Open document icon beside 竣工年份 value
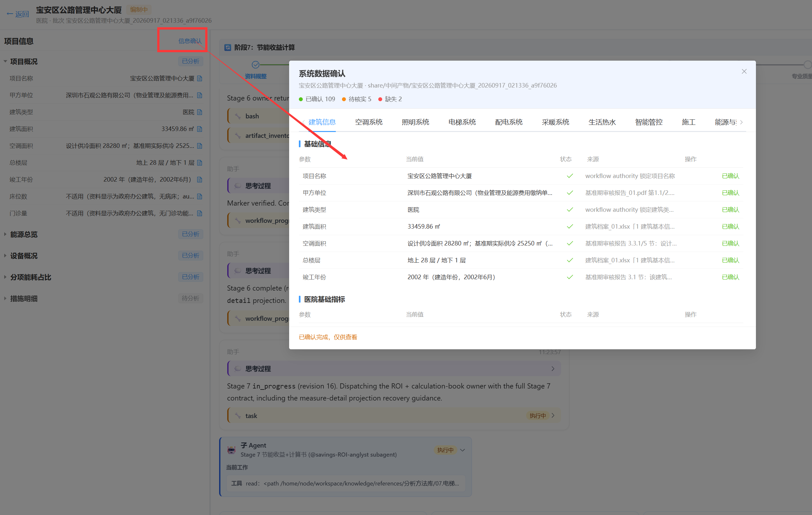The image size is (812, 515). point(200,179)
